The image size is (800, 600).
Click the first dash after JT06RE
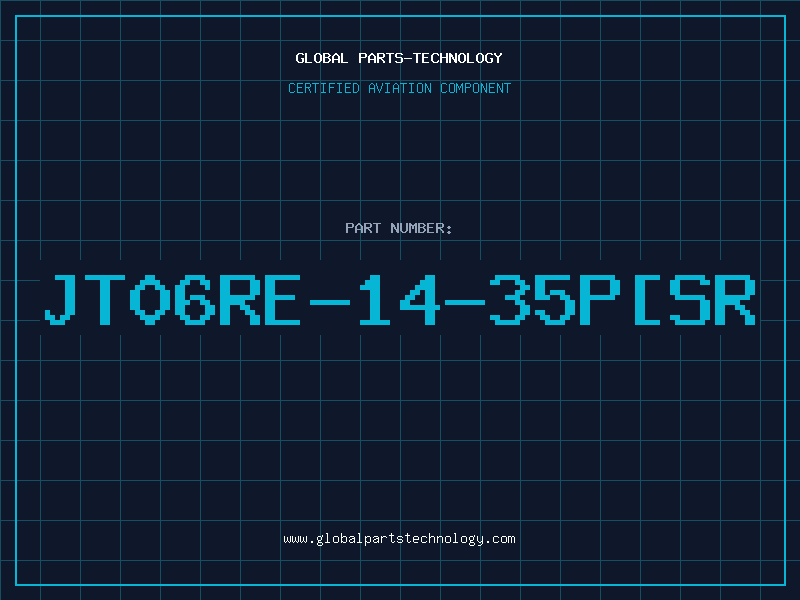(330, 302)
